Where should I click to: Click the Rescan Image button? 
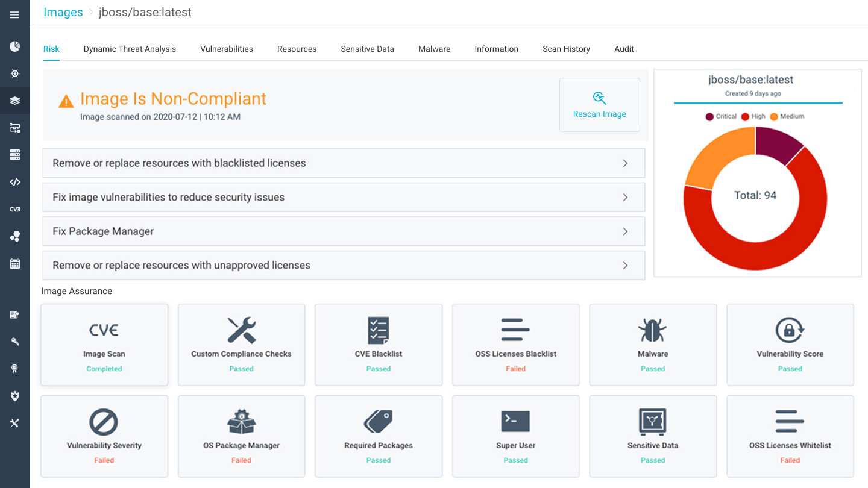tap(600, 105)
